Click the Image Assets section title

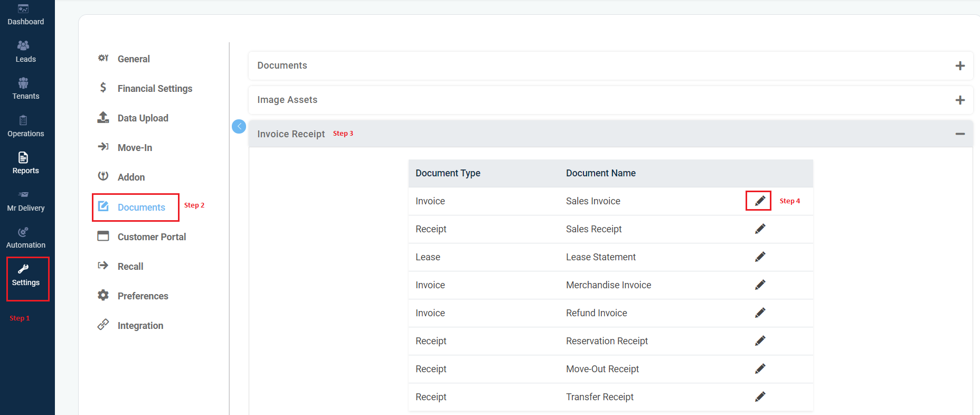tap(287, 100)
